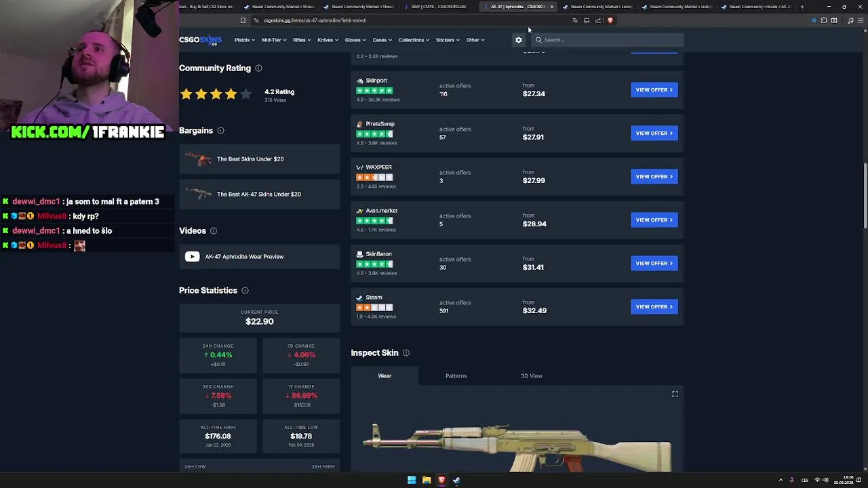868x488 pixels.
Task: Expand the Pistols menu
Action: (x=245, y=40)
